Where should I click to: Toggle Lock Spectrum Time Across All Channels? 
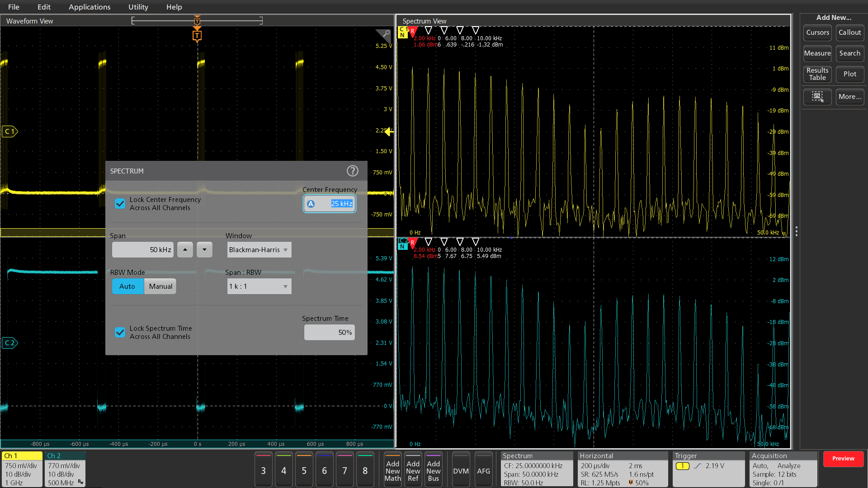pyautogui.click(x=120, y=333)
